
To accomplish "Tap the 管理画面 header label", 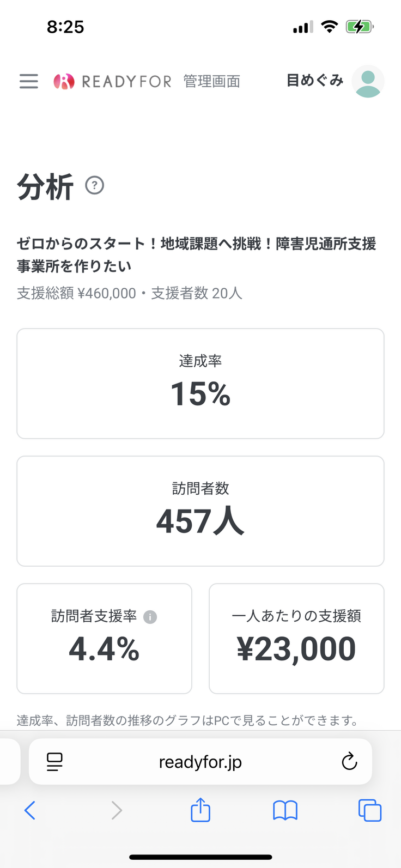I will (212, 81).
